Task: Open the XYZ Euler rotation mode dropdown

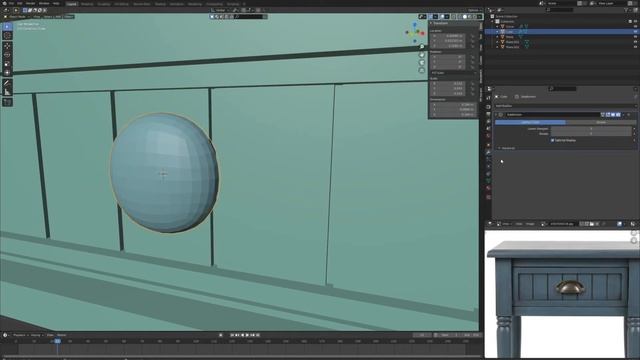Action: point(453,73)
